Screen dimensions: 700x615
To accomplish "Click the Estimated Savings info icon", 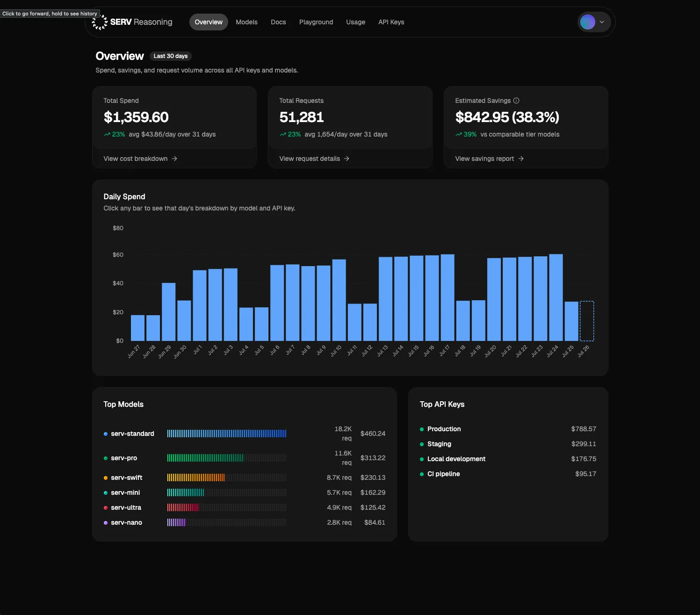I will [516, 101].
